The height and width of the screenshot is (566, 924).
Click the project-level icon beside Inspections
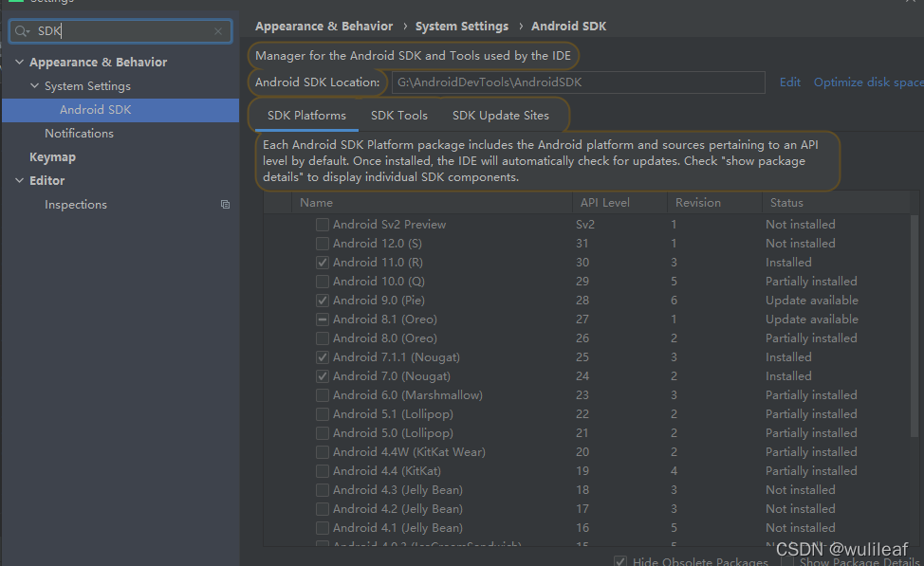[225, 205]
